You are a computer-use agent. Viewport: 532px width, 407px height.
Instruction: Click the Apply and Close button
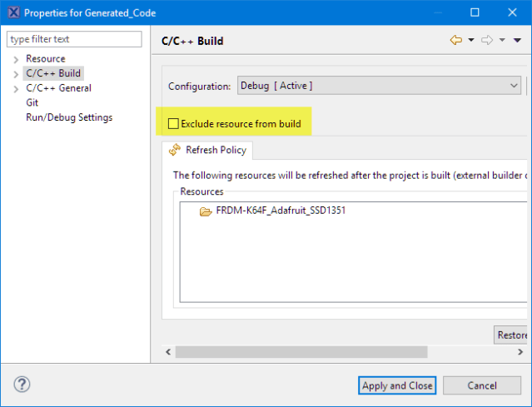point(396,385)
